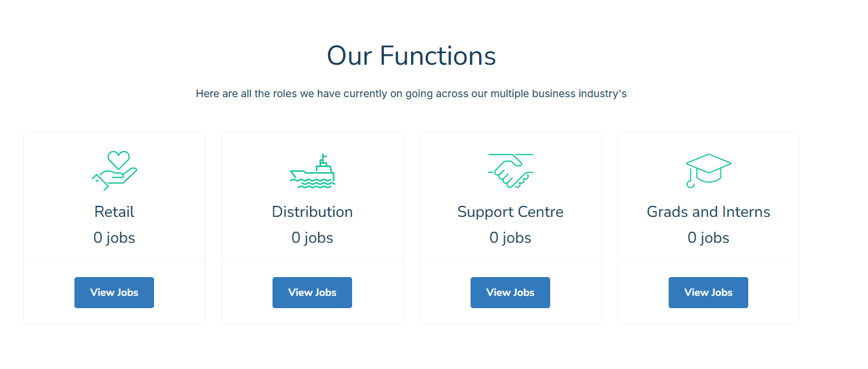Click the roles description subtitle text
Screen dimensions: 868x369
click(x=412, y=94)
